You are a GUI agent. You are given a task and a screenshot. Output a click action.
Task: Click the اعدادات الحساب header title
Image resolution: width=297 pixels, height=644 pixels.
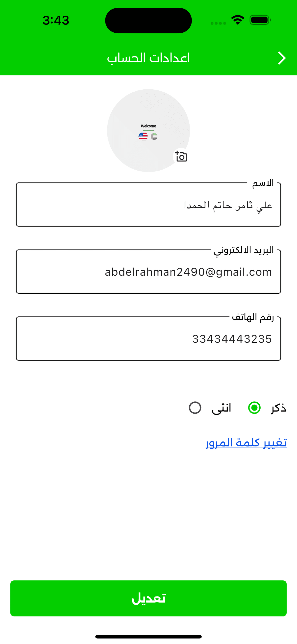coord(148,58)
